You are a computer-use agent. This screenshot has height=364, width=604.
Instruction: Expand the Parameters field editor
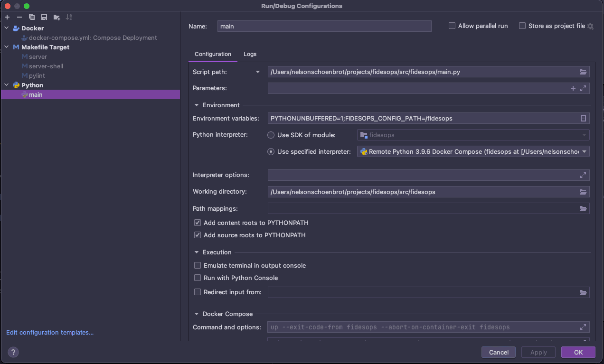(x=583, y=88)
